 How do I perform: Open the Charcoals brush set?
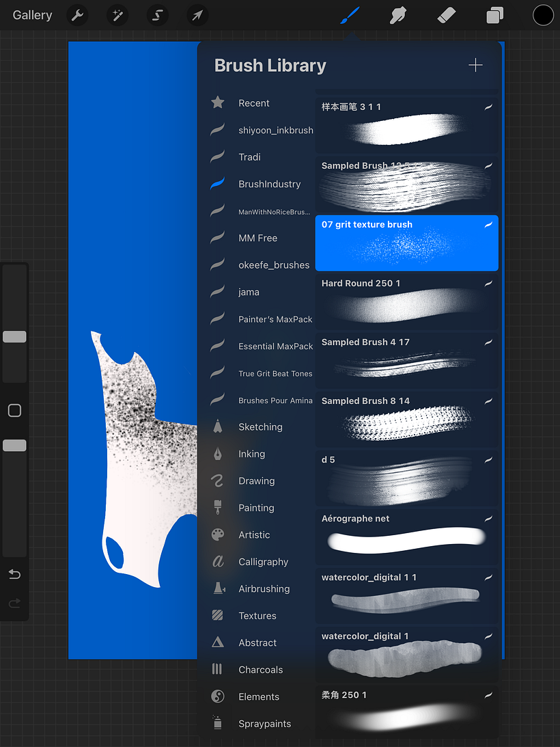pos(260,670)
